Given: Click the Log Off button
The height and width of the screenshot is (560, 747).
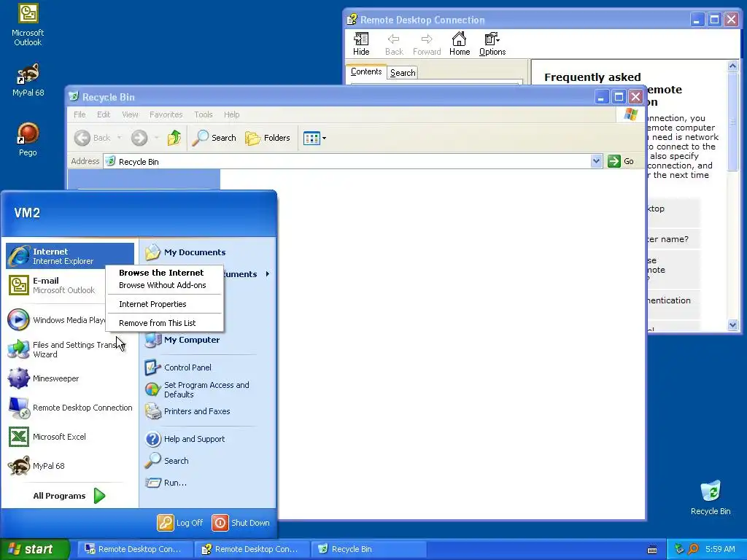Looking at the screenshot, I should pyautogui.click(x=181, y=522).
